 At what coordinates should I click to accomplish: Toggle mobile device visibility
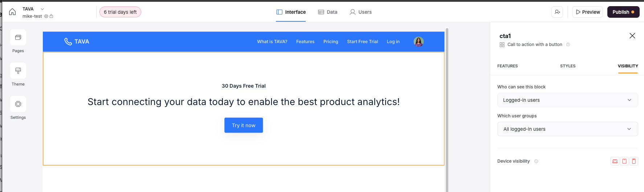click(x=634, y=161)
